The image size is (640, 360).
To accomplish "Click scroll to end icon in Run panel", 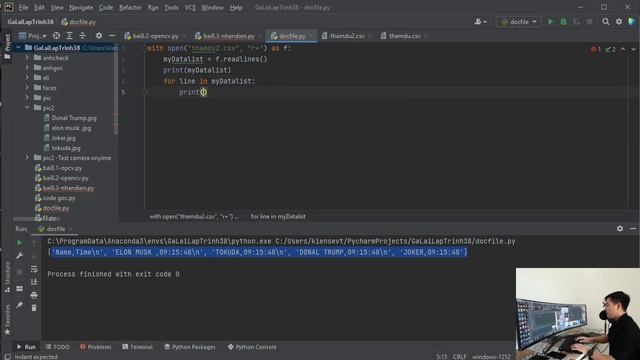I will click(34, 282).
